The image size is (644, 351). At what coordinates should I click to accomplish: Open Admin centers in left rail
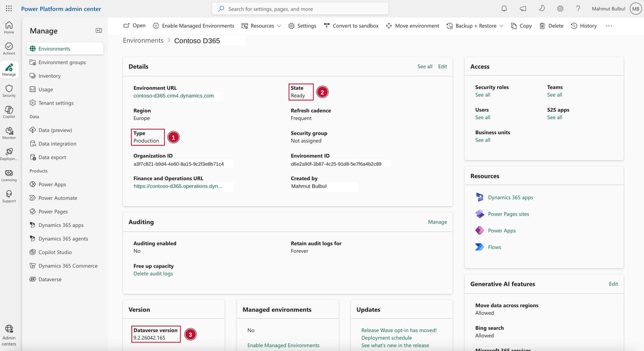click(9, 335)
